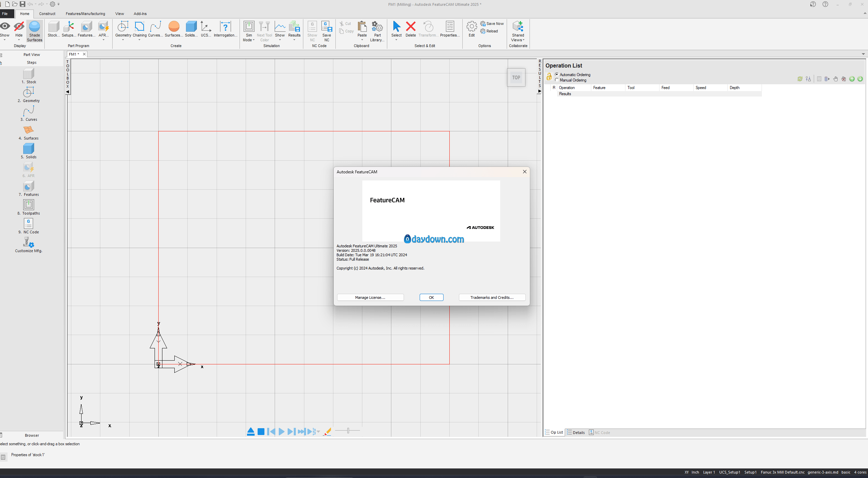
Task: Click OK in the About dialog
Action: click(431, 298)
